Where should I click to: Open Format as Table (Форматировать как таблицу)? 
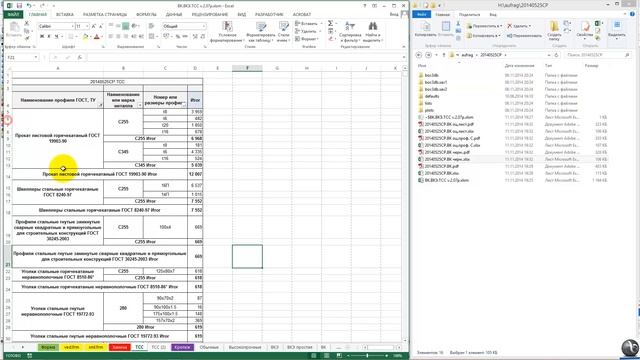pos(261,31)
